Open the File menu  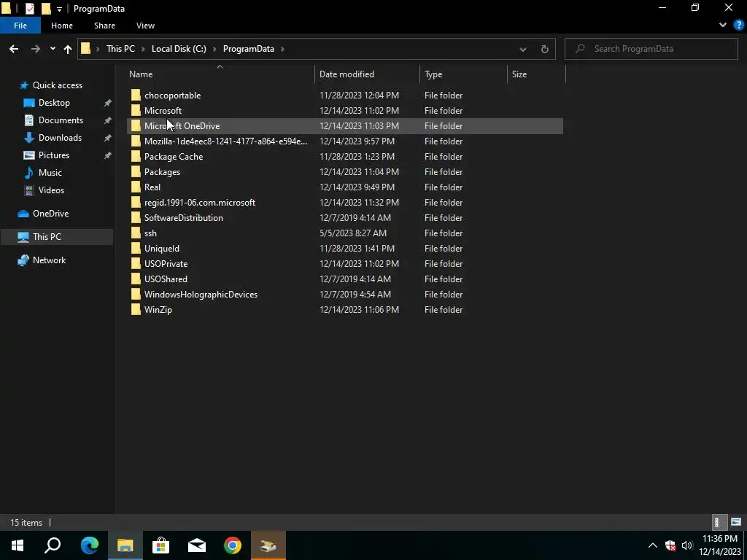[20, 26]
